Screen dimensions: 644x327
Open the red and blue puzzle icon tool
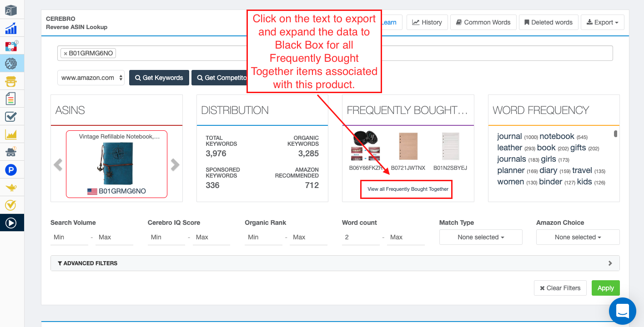pyautogui.click(x=11, y=46)
